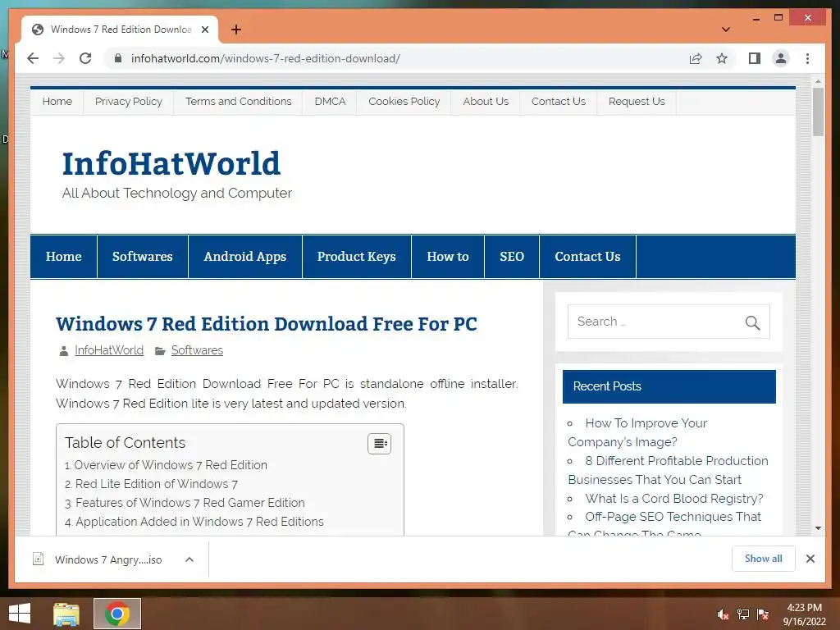Click the page vertical scrollbar thumb

coord(818,112)
